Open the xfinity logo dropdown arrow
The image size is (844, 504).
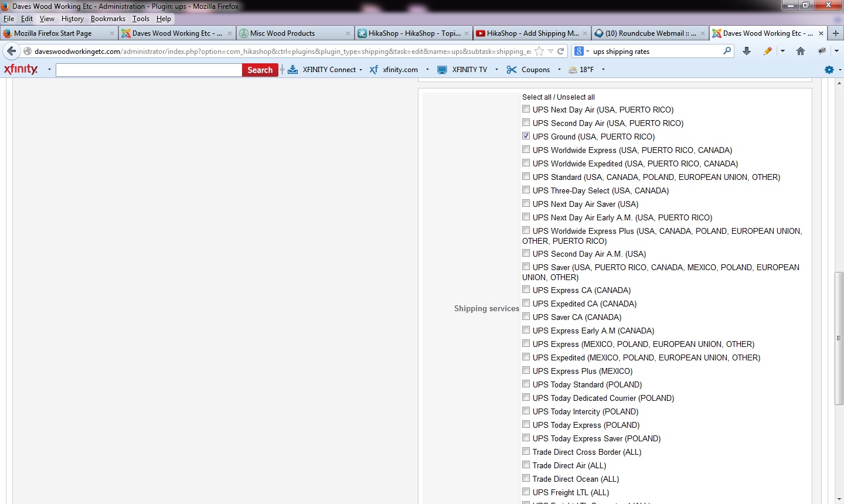click(49, 70)
